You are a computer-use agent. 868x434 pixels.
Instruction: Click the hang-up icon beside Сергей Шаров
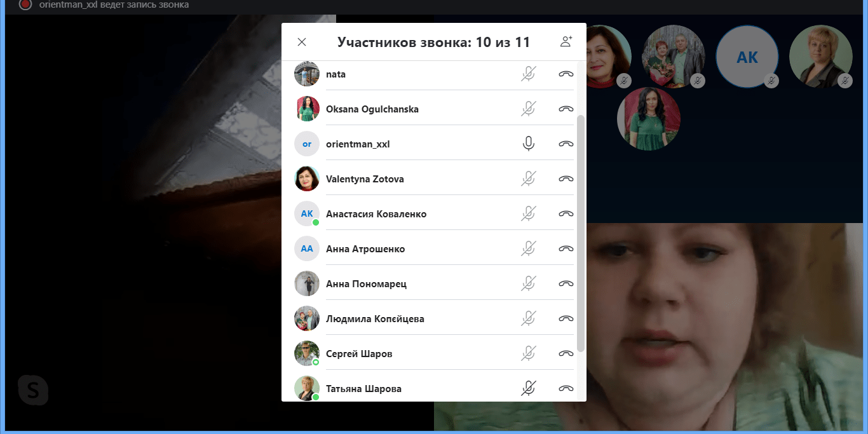[565, 353]
